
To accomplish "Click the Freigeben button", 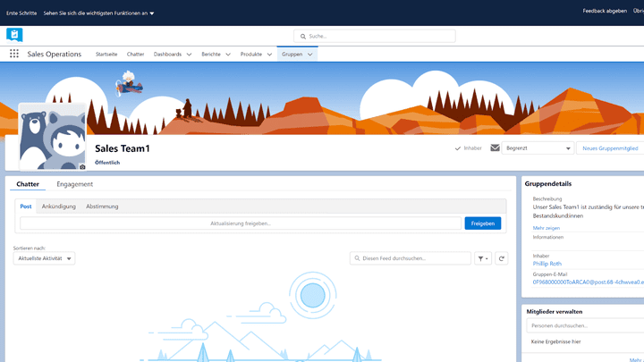I will click(483, 223).
